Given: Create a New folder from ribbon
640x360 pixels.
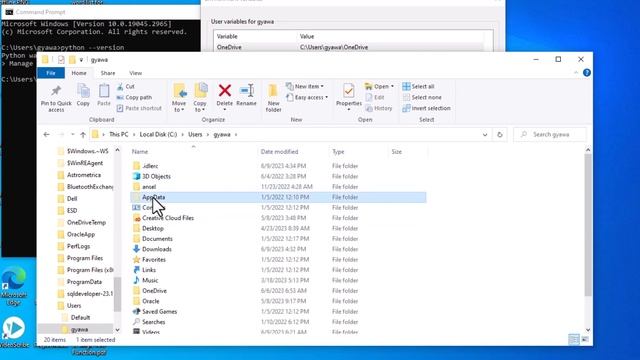Looking at the screenshot, I should pos(273,98).
